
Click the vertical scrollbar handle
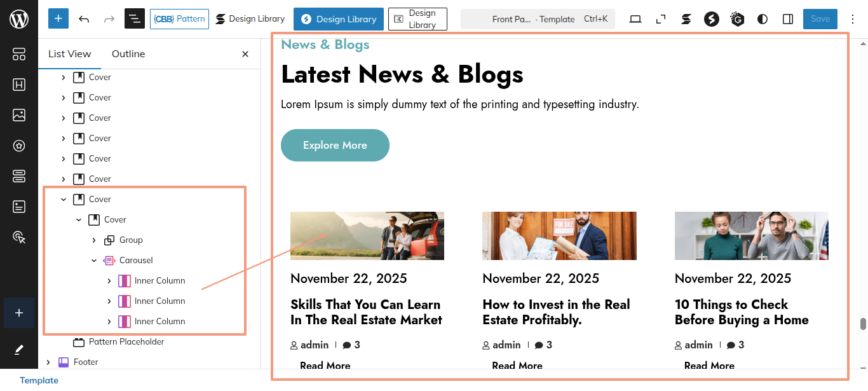[x=863, y=324]
